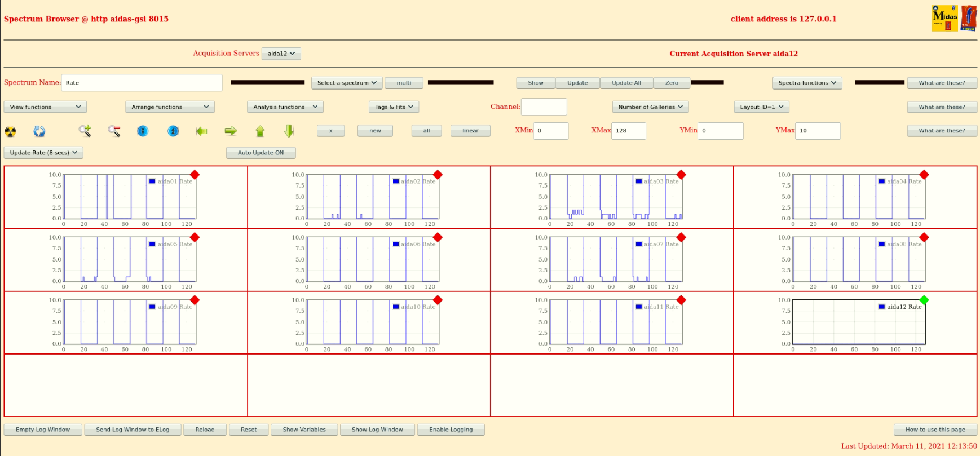Image resolution: width=980 pixels, height=456 pixels.
Task: Click the green down arrow icon
Action: 289,131
